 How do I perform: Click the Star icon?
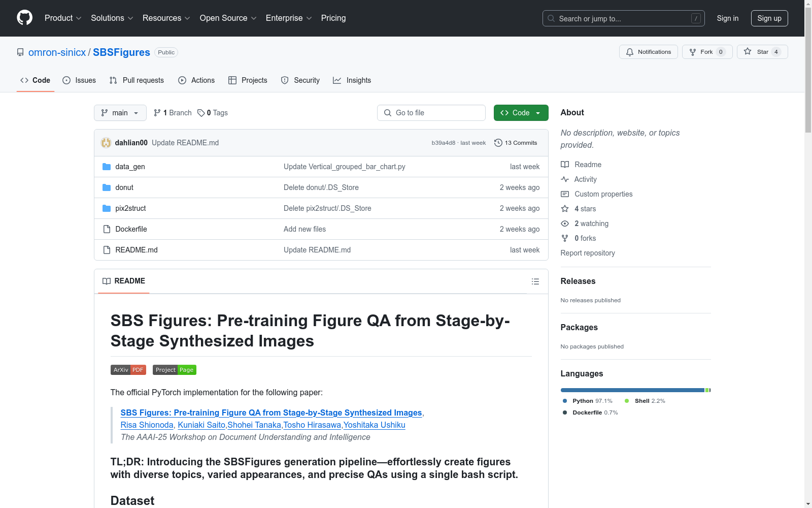(x=748, y=51)
